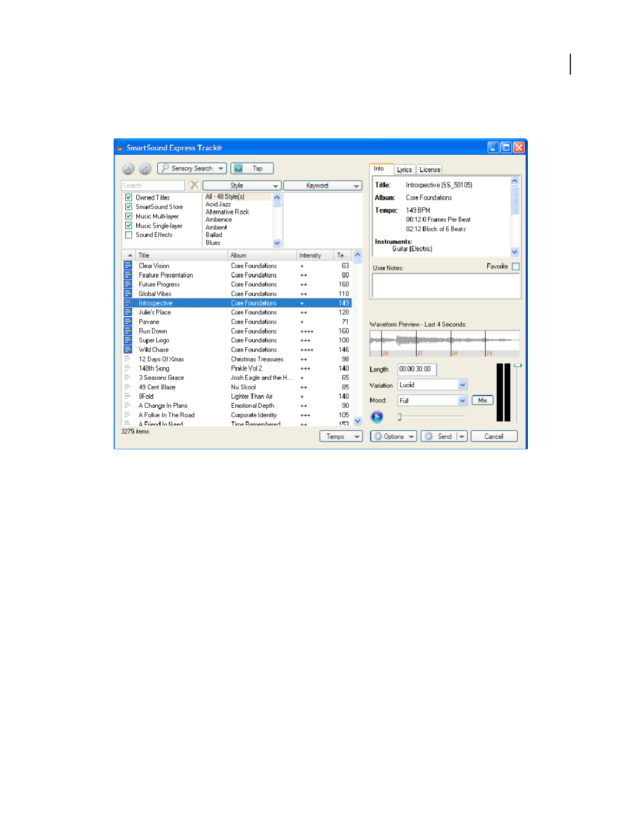Viewport: 644px width, 824px height.
Task: Select Alternative Rock style
Action: (x=227, y=212)
